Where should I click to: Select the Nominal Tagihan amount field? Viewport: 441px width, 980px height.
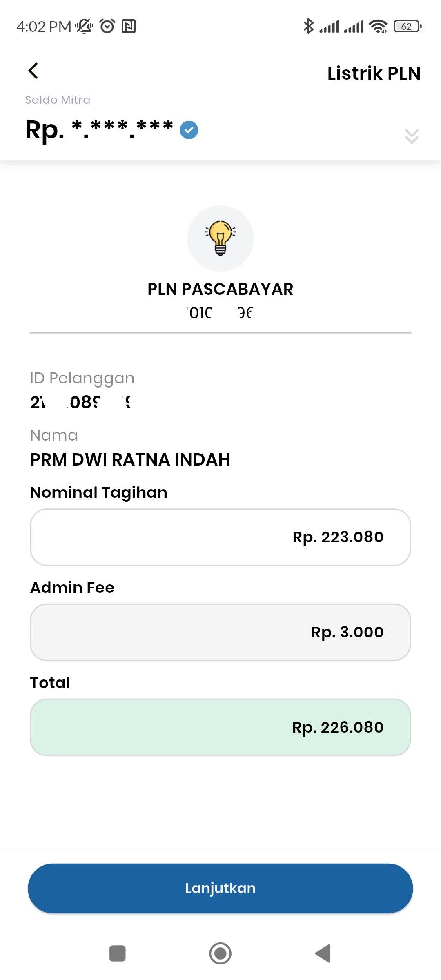click(220, 537)
